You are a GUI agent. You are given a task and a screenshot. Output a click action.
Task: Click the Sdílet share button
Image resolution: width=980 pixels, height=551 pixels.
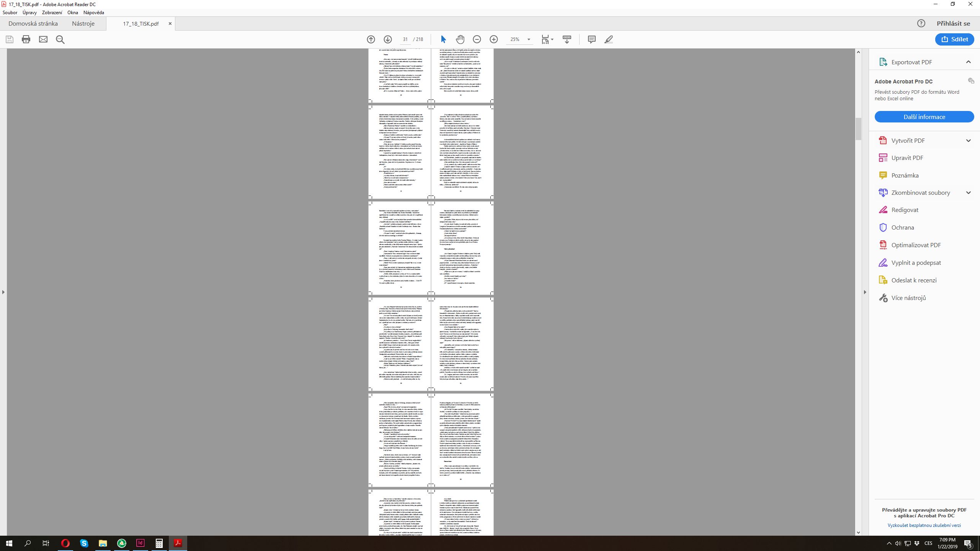point(954,39)
